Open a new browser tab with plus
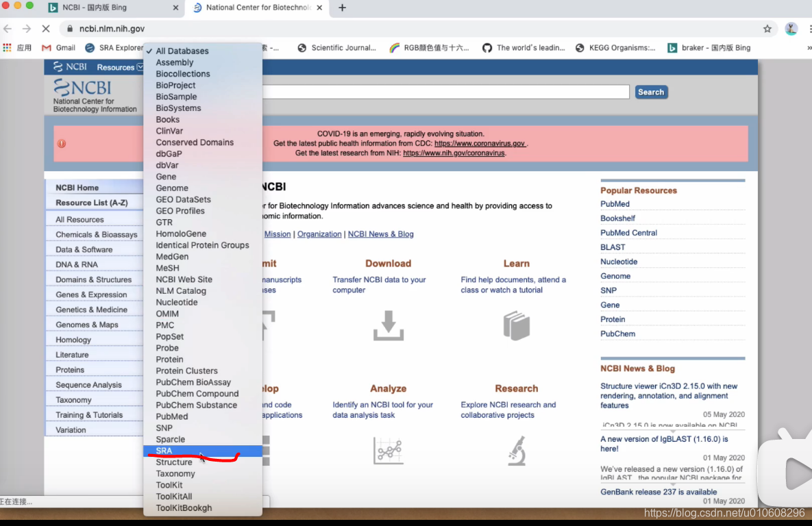Viewport: 812px width, 526px height. click(343, 8)
